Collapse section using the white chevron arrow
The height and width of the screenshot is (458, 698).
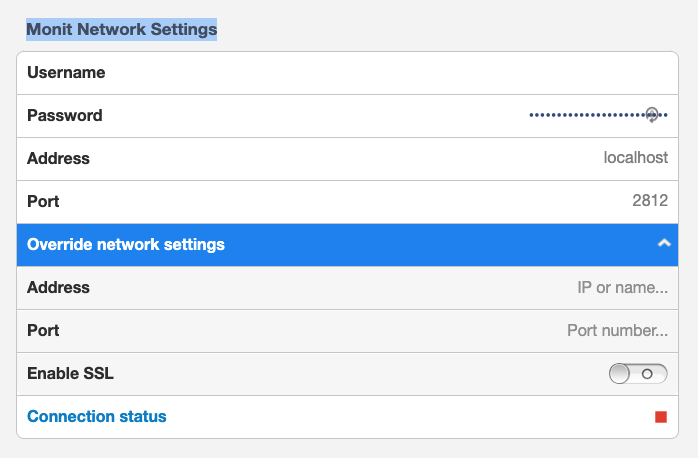click(663, 244)
